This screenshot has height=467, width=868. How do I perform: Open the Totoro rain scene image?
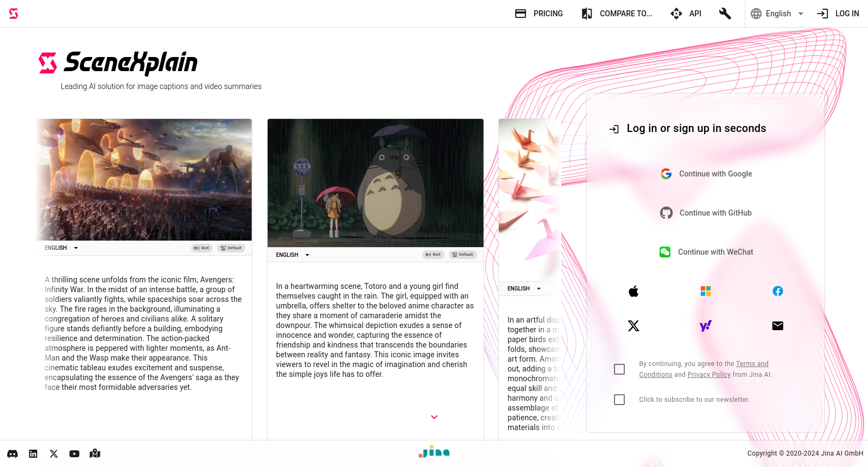[x=376, y=183]
